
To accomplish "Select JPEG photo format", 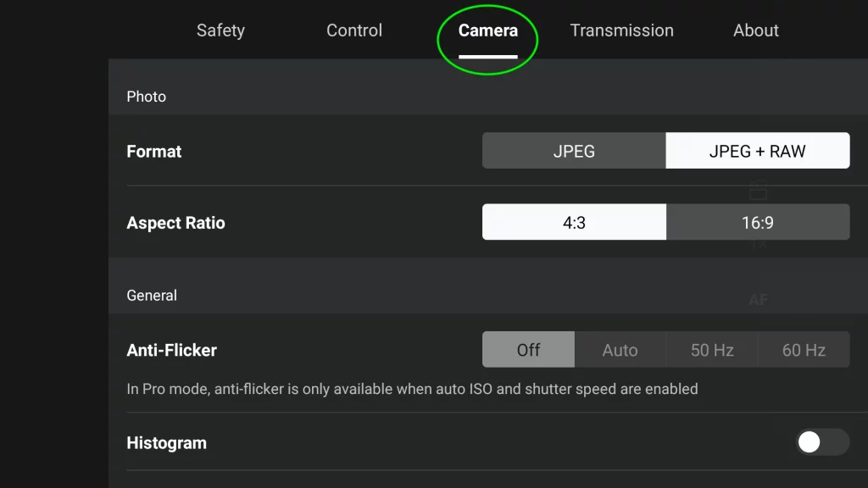I will [x=574, y=150].
